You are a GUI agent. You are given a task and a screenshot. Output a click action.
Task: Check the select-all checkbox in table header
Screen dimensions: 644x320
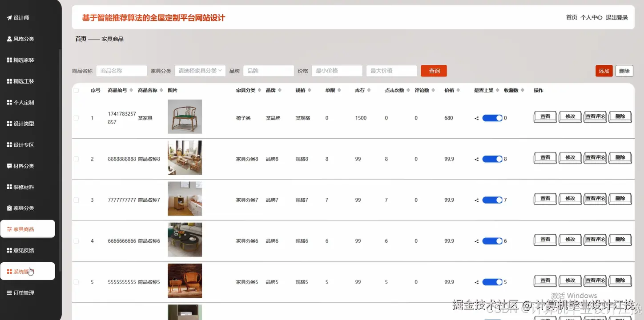tap(76, 90)
